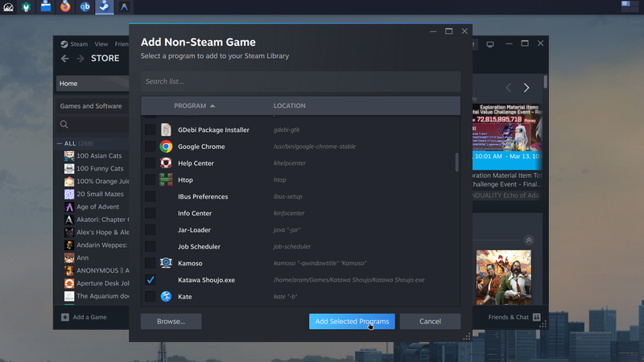This screenshot has width=644, height=362.
Task: Click the Steam store page scrollbar
Action: click(545, 81)
